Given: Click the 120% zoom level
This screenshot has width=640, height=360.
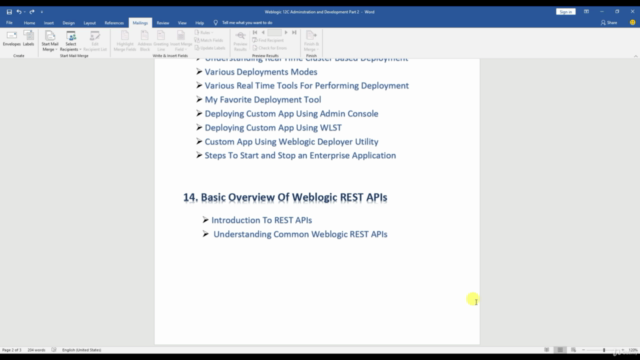Looking at the screenshot, I should pyautogui.click(x=633, y=350).
